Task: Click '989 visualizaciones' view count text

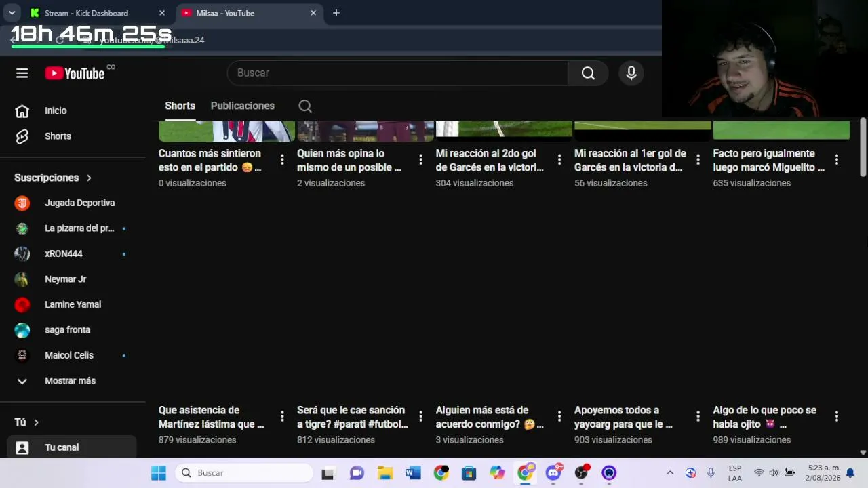Action: click(752, 440)
